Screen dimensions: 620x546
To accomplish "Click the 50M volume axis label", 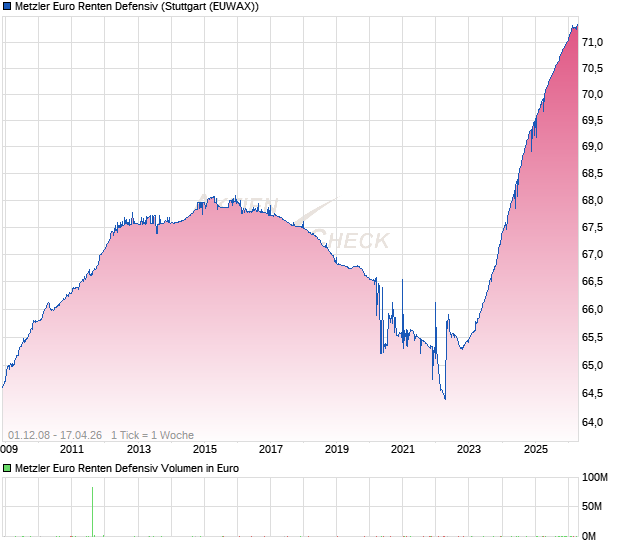I will click(592, 509).
